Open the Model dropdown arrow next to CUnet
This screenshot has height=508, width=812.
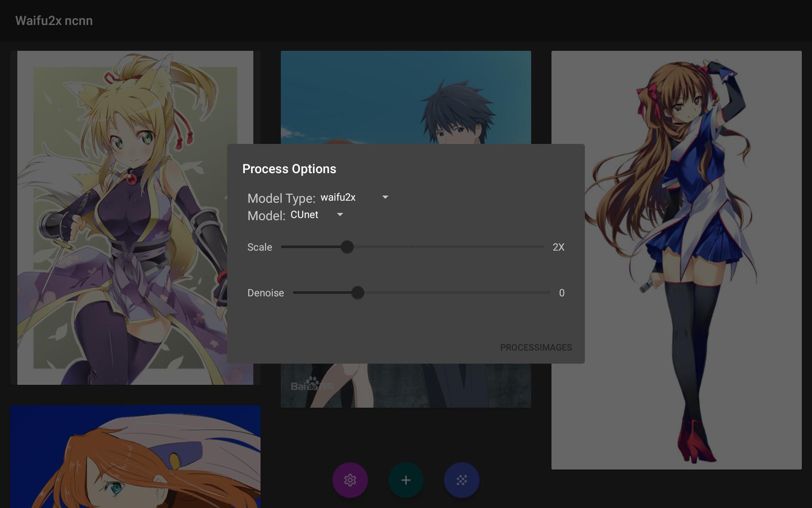(x=340, y=215)
